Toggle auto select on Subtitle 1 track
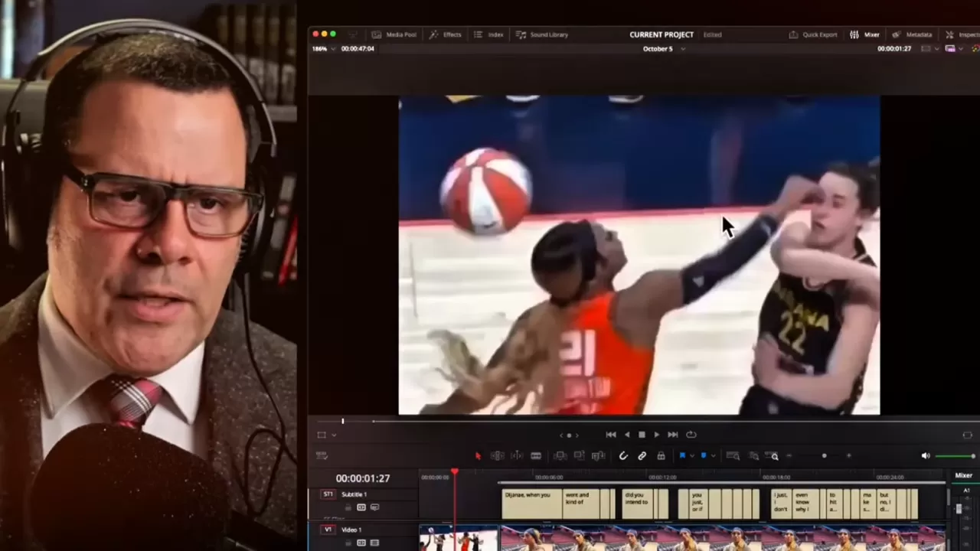This screenshot has height=551, width=980. click(x=361, y=507)
